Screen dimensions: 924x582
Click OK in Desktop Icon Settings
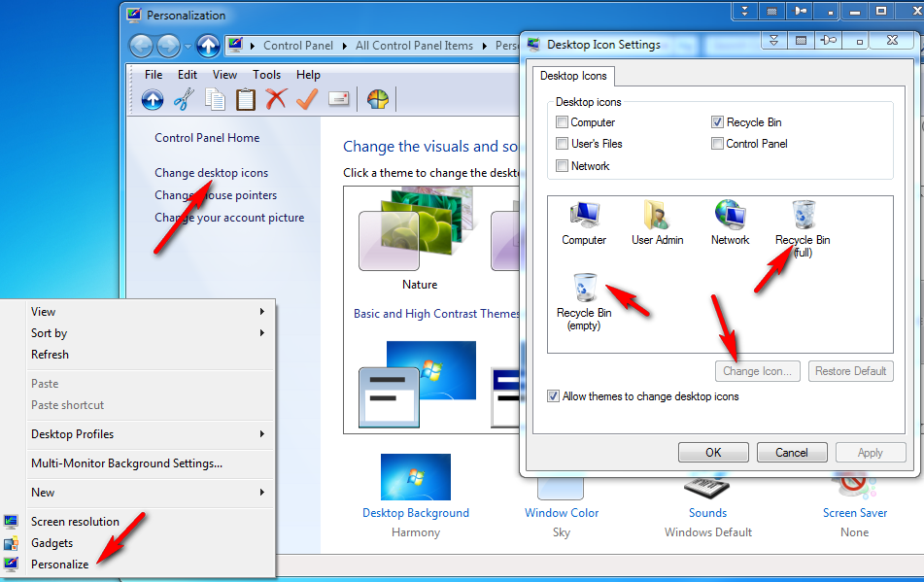tap(713, 453)
